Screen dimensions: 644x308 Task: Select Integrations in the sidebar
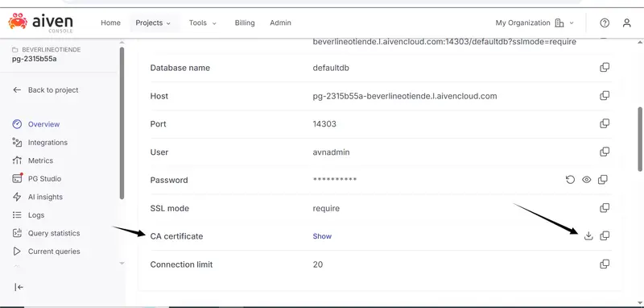point(47,142)
